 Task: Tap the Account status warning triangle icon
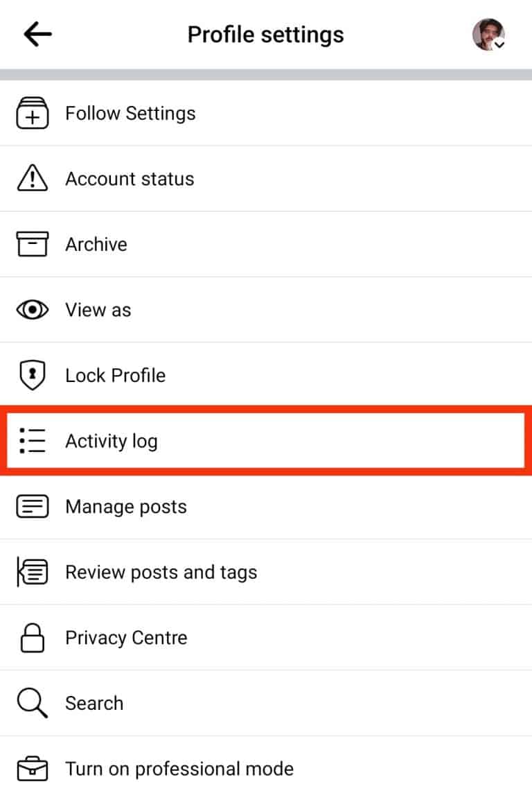32,179
